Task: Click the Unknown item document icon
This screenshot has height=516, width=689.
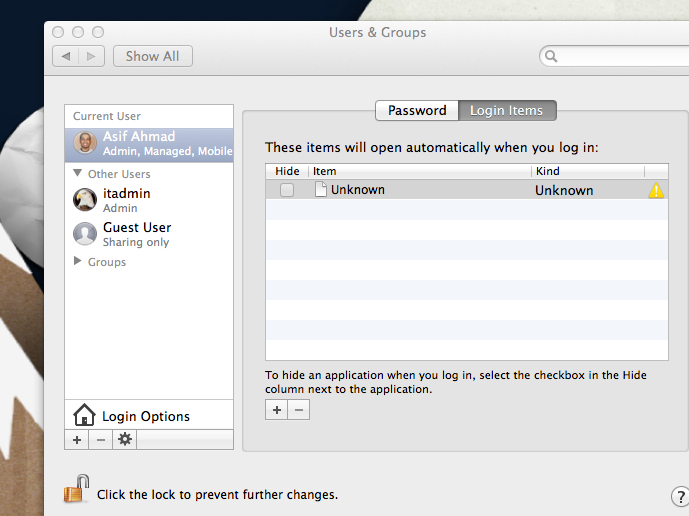Action: click(x=321, y=189)
